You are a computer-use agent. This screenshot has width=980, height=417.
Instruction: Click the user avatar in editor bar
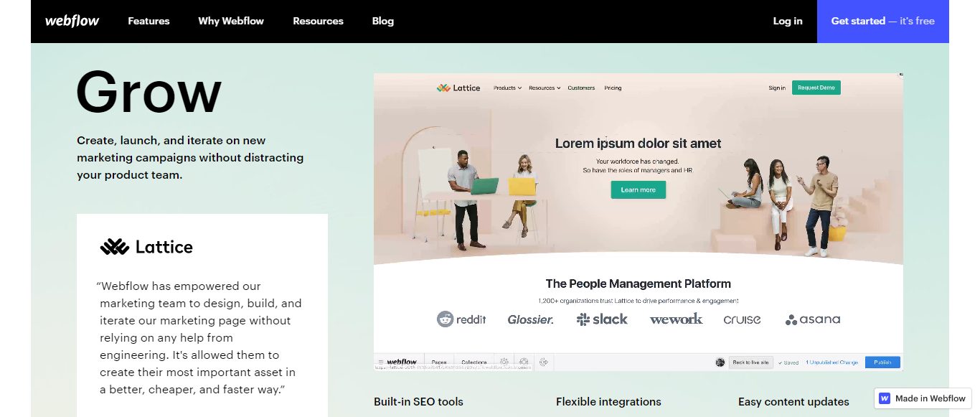720,362
